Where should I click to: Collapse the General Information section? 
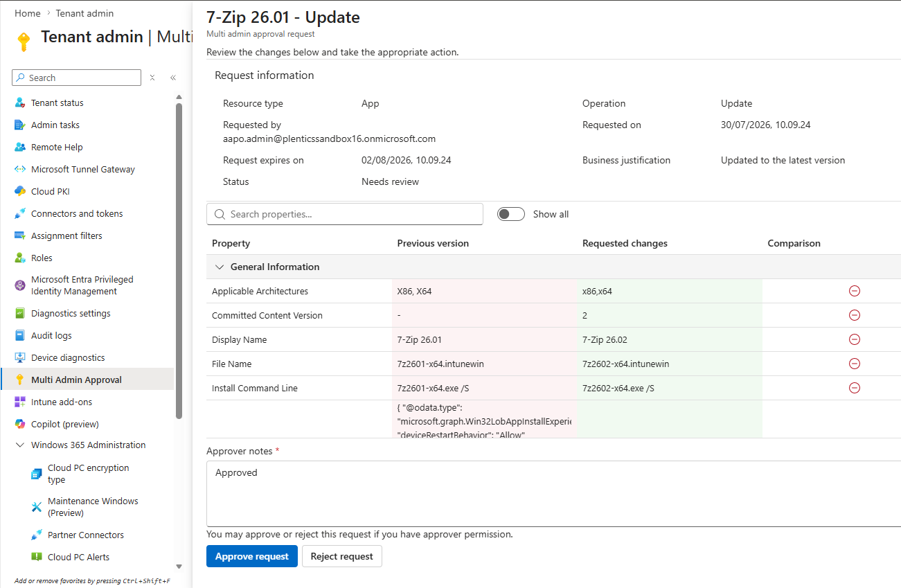coord(220,267)
